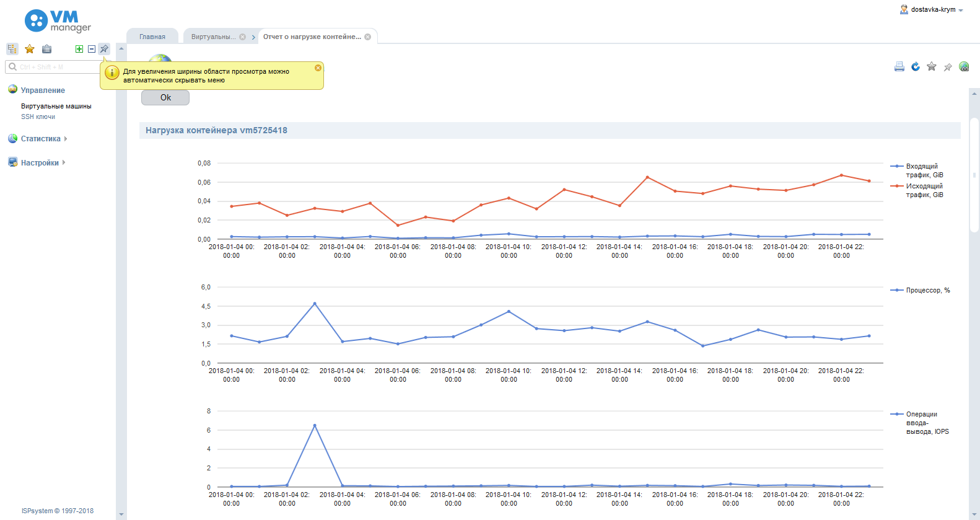Show favorites menu via the gold star
Screen dimensions: 980x520
(x=29, y=49)
